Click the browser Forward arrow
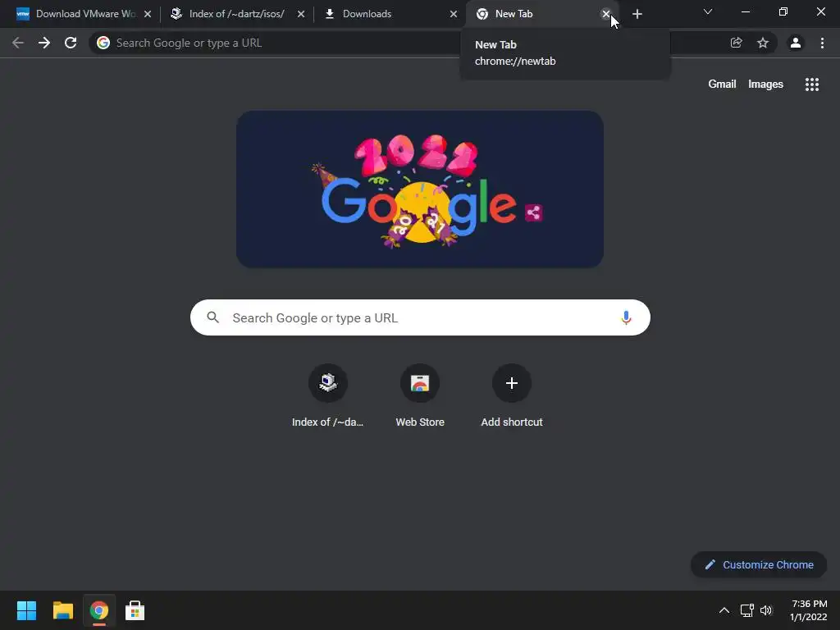The image size is (840, 630). [44, 43]
